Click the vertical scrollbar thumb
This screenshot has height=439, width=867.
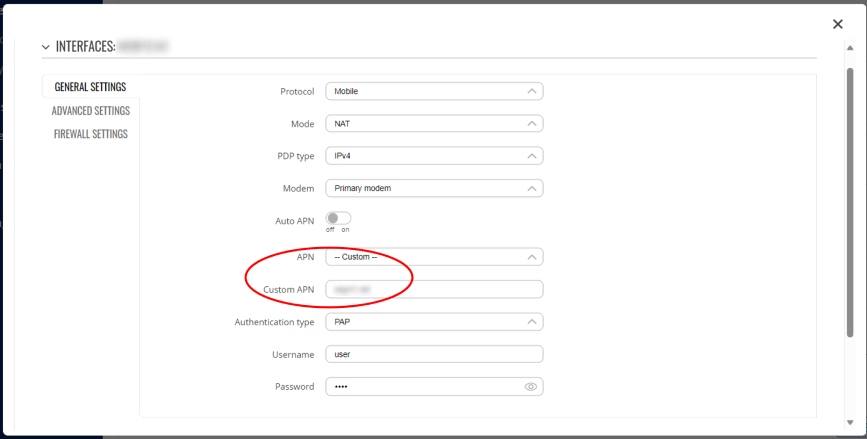(850, 200)
